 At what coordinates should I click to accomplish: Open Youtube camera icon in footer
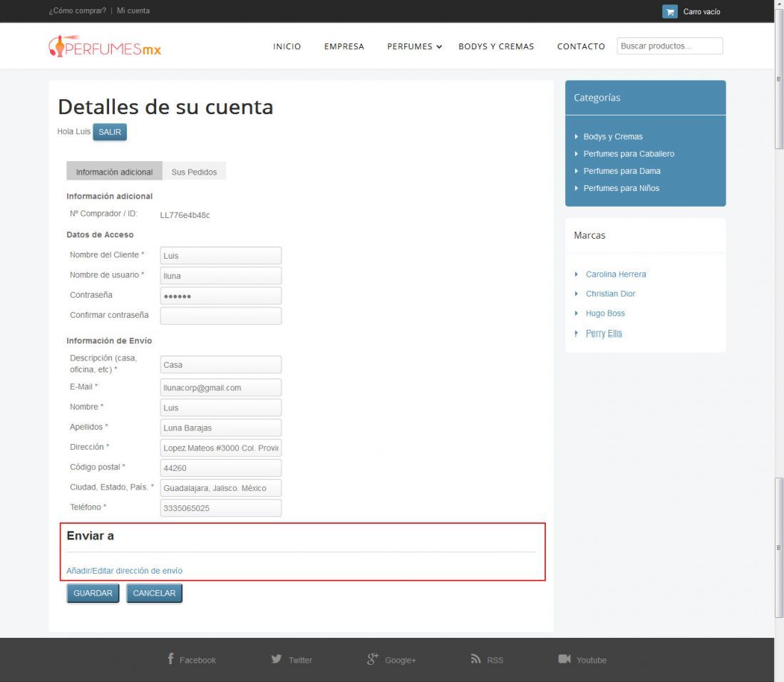pyautogui.click(x=564, y=659)
